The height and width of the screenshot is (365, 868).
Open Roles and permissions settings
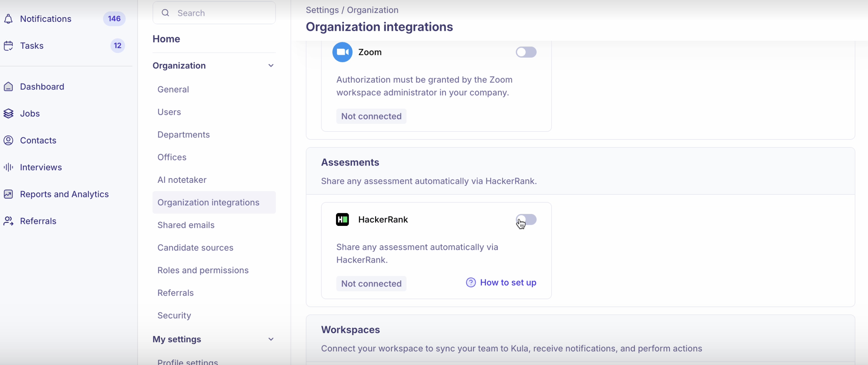[203, 270]
